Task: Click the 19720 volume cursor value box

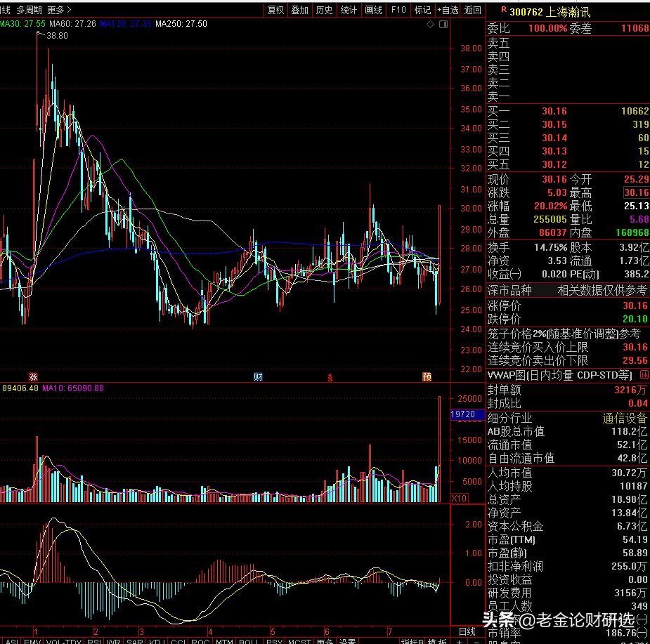Action: pos(467,414)
